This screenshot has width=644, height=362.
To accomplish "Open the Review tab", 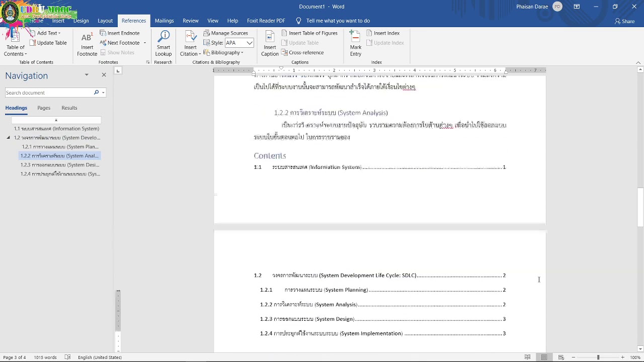I will coord(190,21).
